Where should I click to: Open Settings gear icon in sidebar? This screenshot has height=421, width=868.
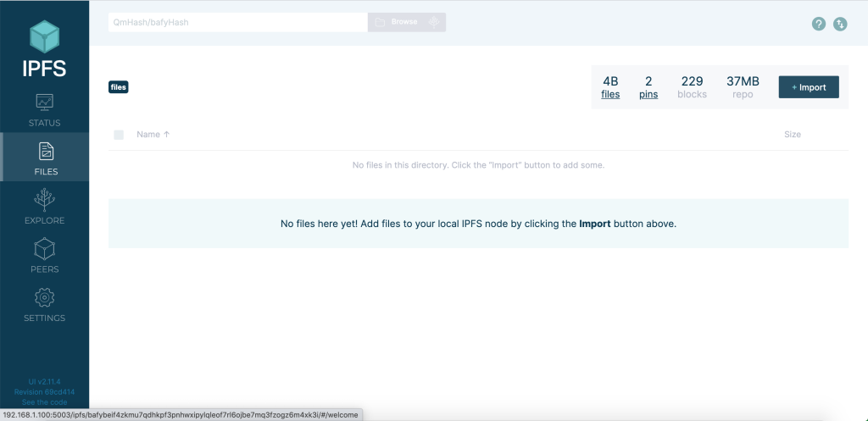pos(44,298)
